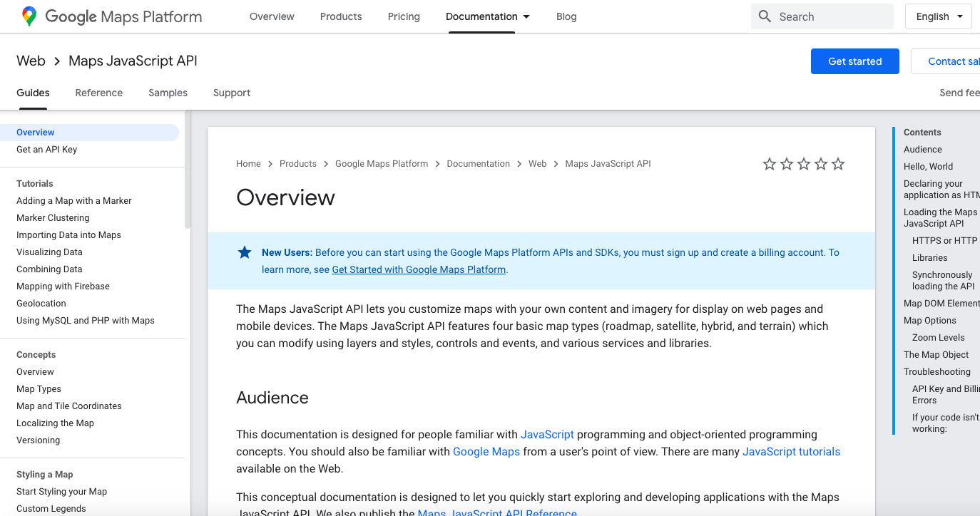Open Marker Clustering tutorial in sidebar

tap(53, 218)
